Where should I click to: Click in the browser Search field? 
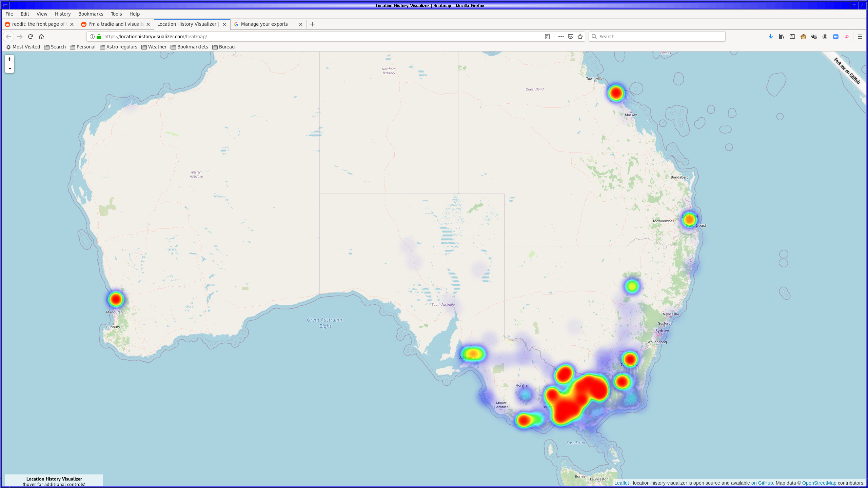[658, 37]
